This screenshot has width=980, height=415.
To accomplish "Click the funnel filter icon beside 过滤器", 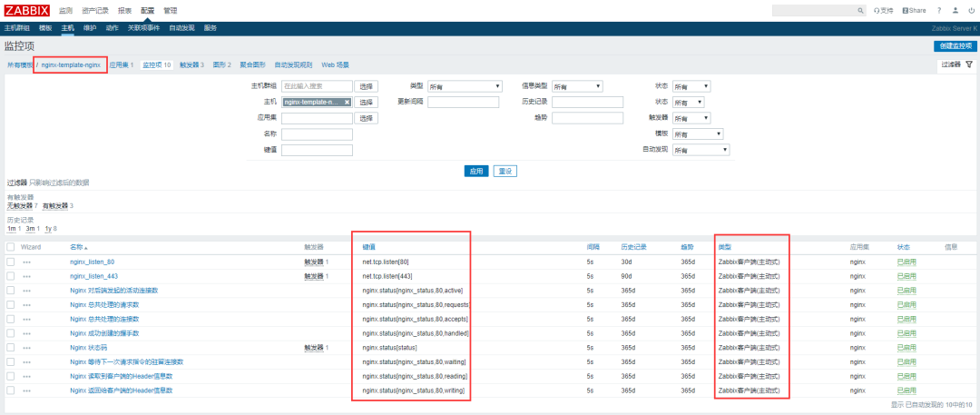I will 969,64.
